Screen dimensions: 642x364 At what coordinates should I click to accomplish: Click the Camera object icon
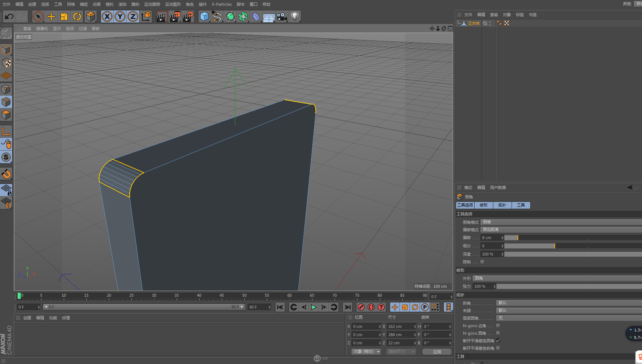point(282,17)
